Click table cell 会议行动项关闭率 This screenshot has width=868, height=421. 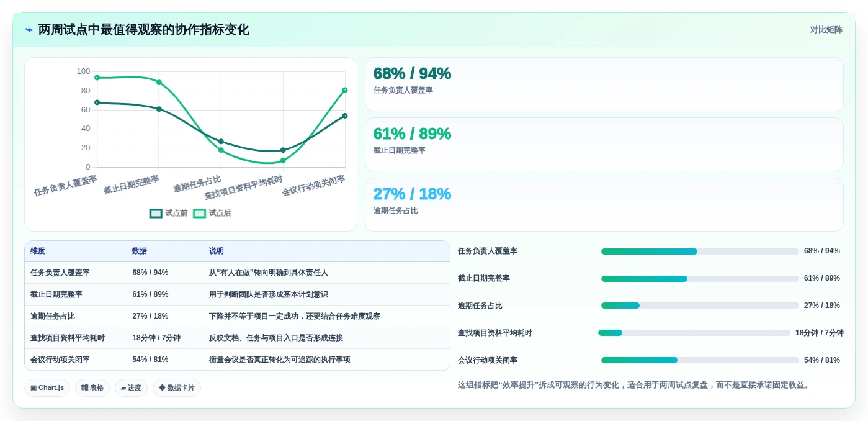coord(60,360)
